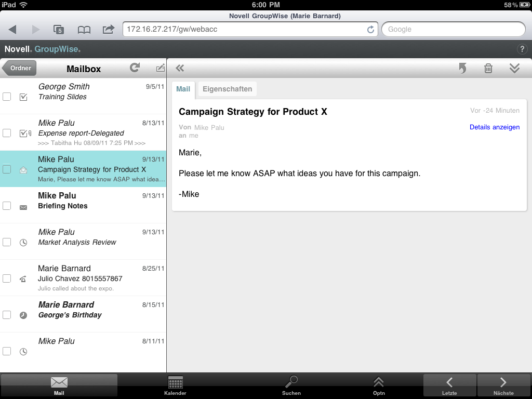Open Suchen search in bottom bar
Screen dimensions: 532x399
click(x=291, y=386)
